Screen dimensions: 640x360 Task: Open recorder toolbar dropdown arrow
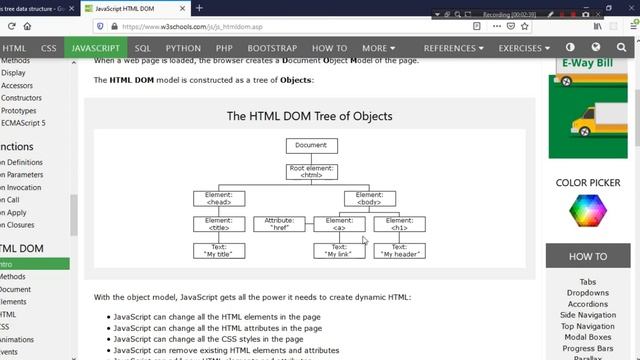[437, 14]
